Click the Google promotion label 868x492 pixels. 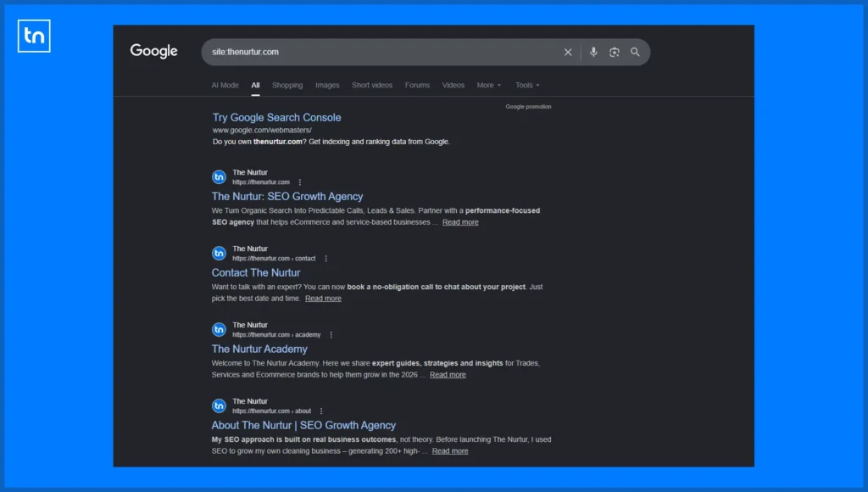click(x=528, y=106)
